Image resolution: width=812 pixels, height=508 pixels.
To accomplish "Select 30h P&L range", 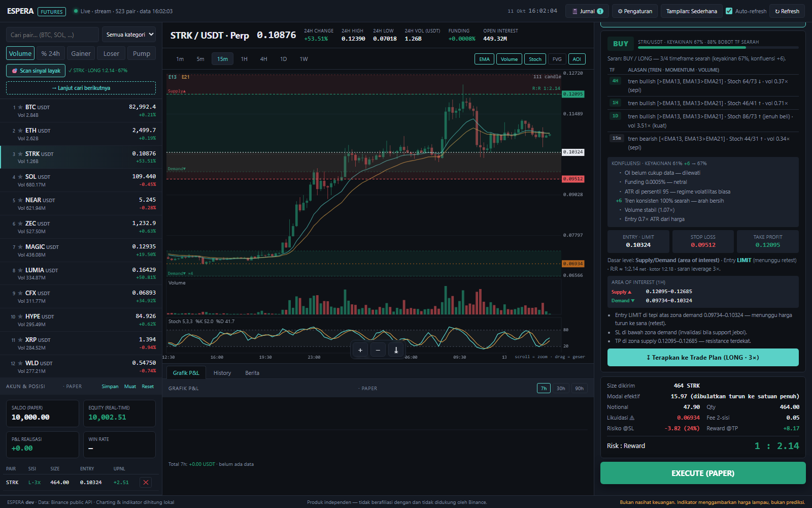I will 561,388.
